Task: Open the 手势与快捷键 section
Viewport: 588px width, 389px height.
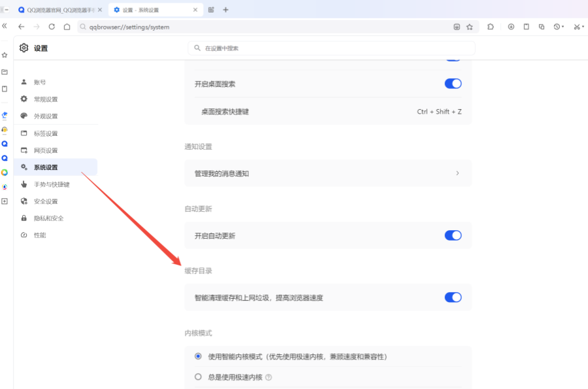Action: point(56,184)
